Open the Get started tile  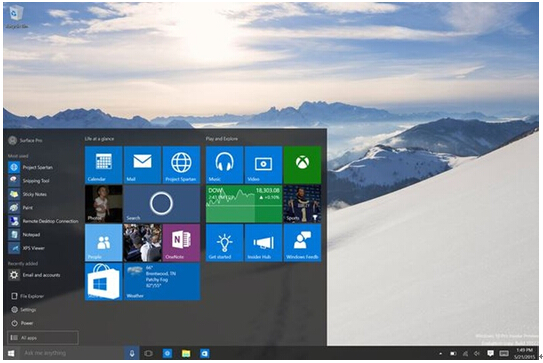pos(224,242)
